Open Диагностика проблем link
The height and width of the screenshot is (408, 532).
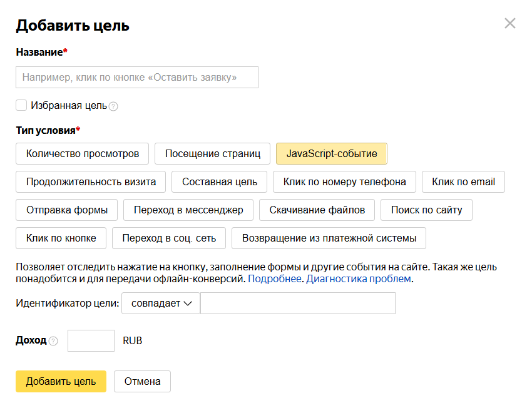tap(358, 278)
